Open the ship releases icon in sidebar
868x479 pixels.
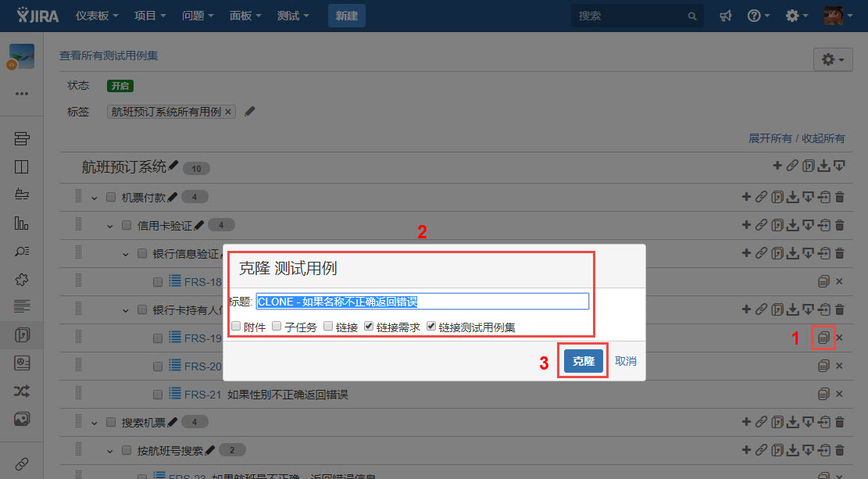[22, 195]
